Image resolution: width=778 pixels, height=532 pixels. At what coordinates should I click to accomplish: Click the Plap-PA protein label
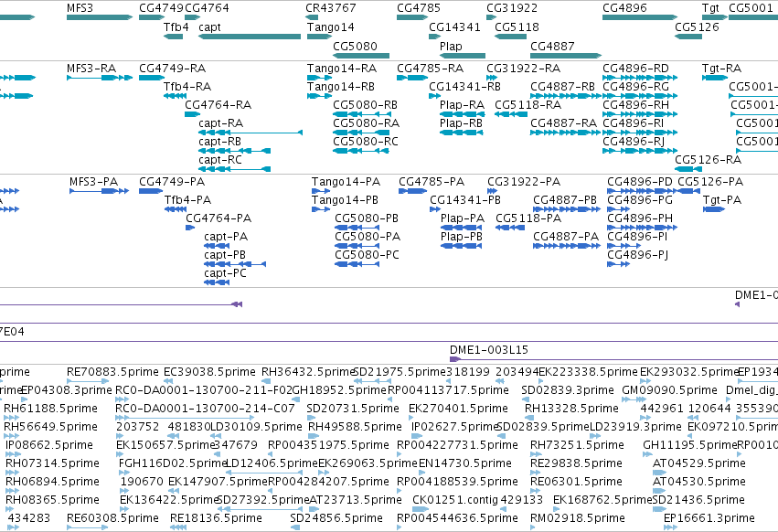tap(463, 218)
